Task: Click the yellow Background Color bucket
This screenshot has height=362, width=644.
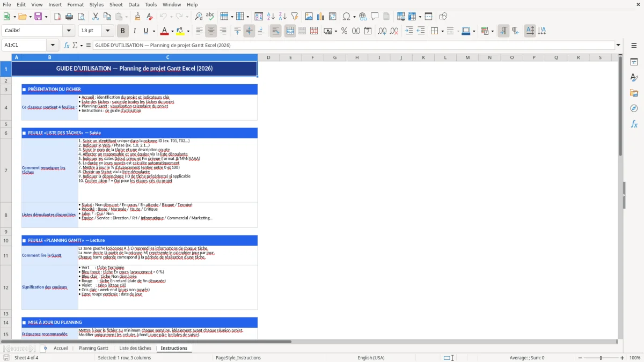Action: [x=180, y=31]
